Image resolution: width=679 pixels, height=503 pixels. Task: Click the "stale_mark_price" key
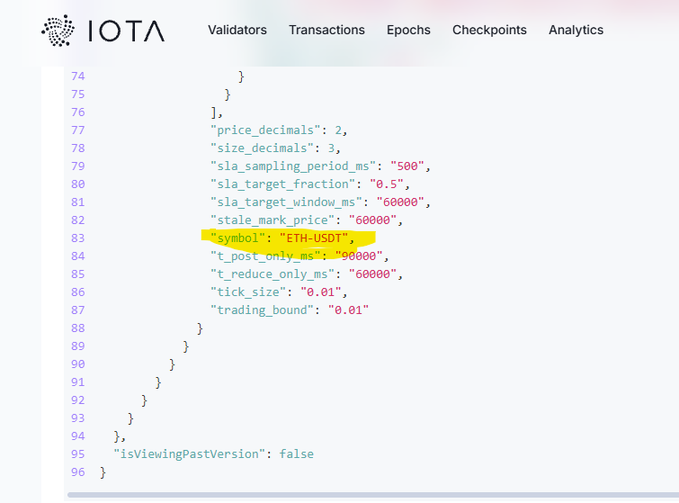(272, 220)
